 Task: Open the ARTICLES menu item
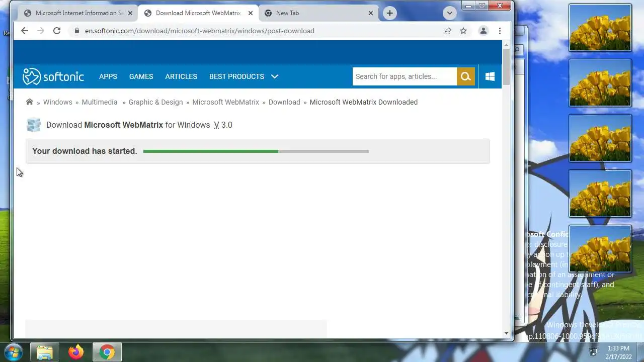pos(181,76)
